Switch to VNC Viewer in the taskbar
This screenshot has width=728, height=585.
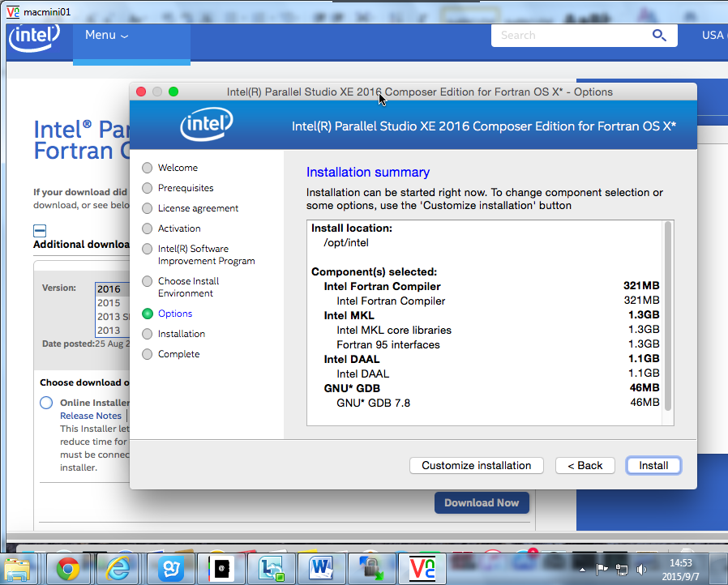click(422, 569)
